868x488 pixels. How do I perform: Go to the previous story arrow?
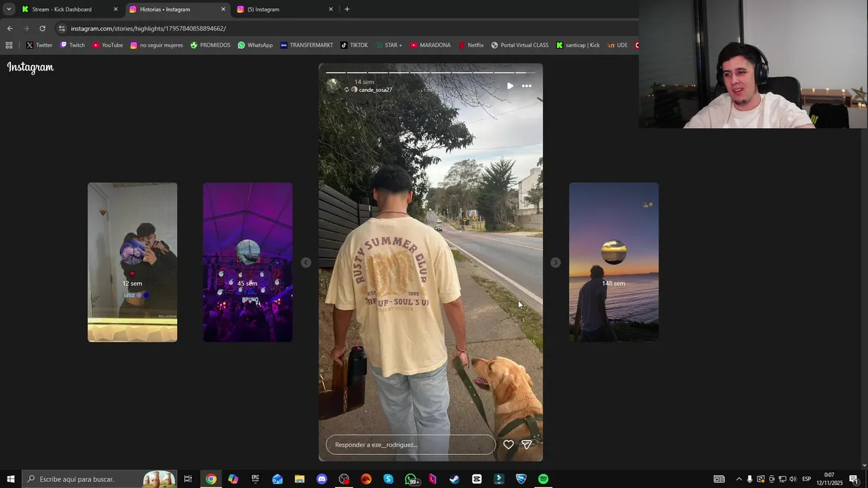pyautogui.click(x=306, y=262)
